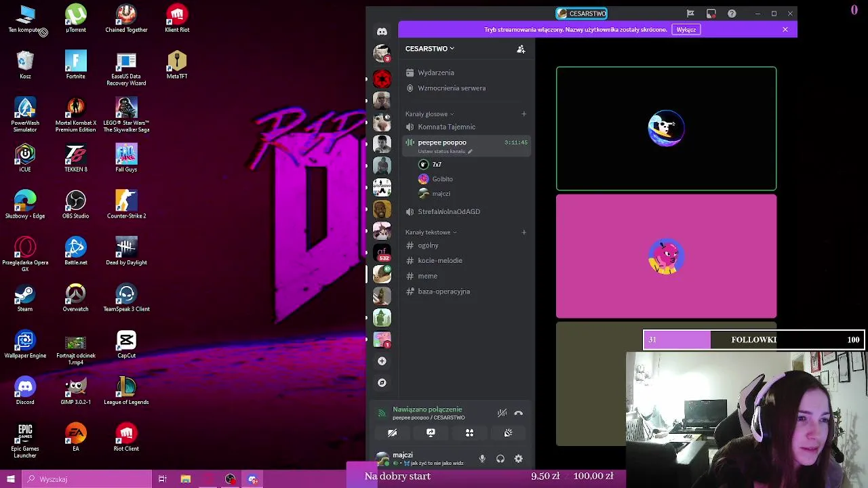Click the first participant video tile
The height and width of the screenshot is (488, 868).
pyautogui.click(x=666, y=129)
